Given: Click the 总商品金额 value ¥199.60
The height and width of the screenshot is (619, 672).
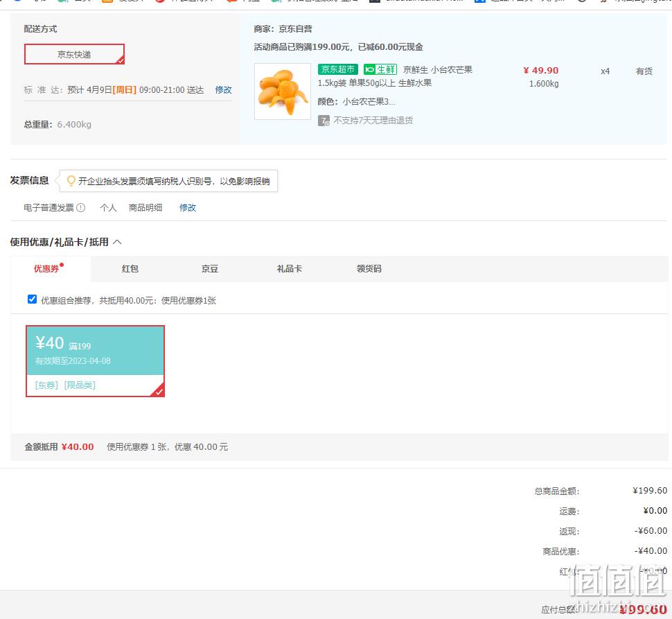Looking at the screenshot, I should pyautogui.click(x=650, y=490).
